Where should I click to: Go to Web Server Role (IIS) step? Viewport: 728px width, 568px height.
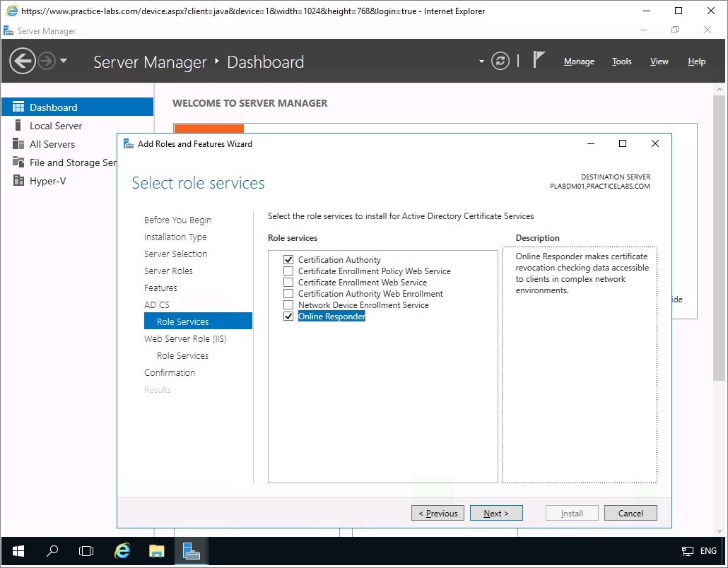[x=185, y=339]
